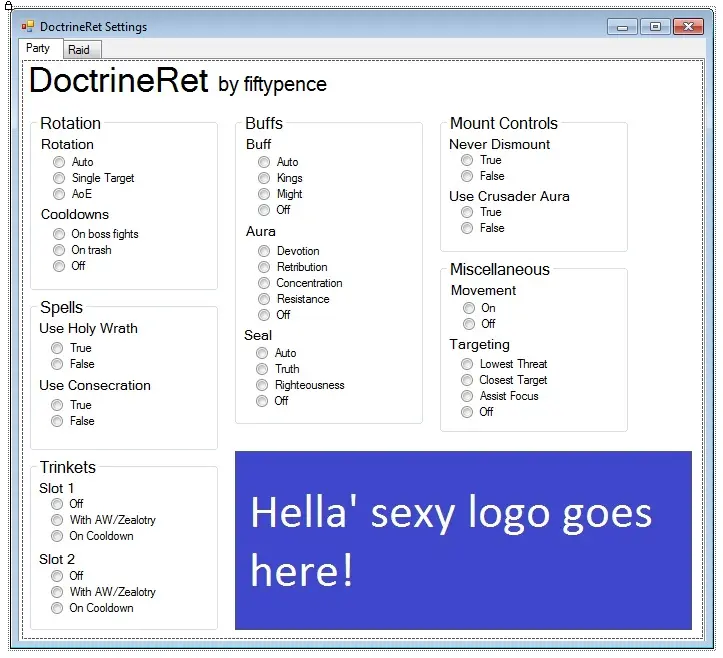Choose Single Target rotation option
The width and height of the screenshot is (723, 658).
click(x=60, y=178)
